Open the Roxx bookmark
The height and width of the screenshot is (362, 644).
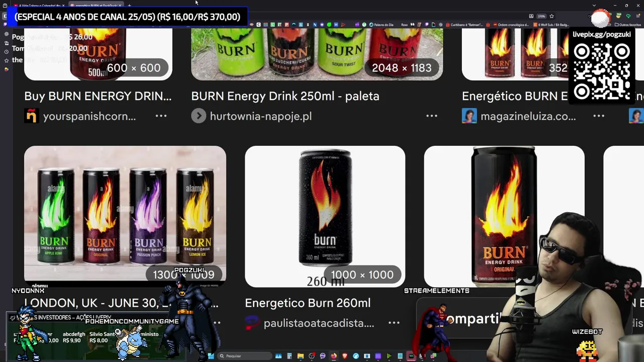coord(405,25)
